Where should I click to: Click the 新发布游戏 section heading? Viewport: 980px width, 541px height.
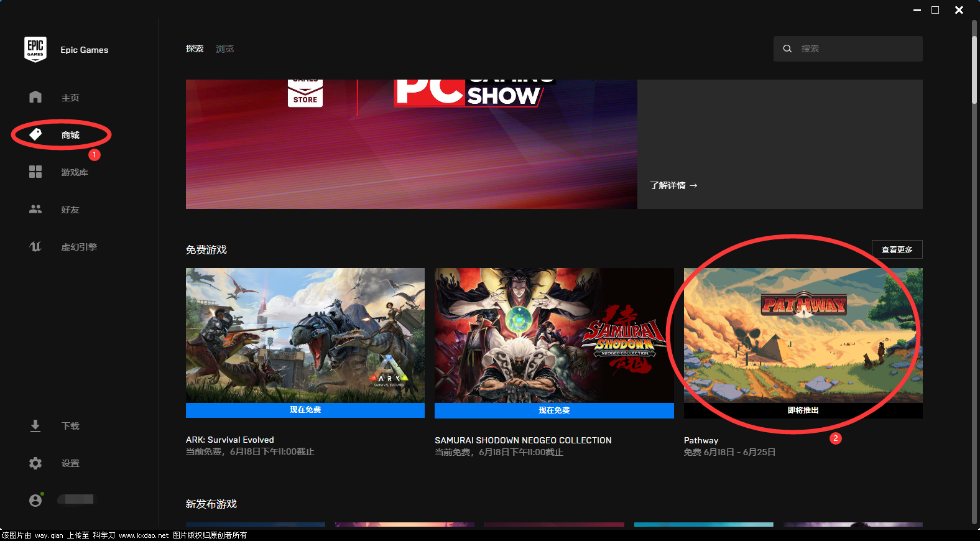pyautogui.click(x=211, y=504)
